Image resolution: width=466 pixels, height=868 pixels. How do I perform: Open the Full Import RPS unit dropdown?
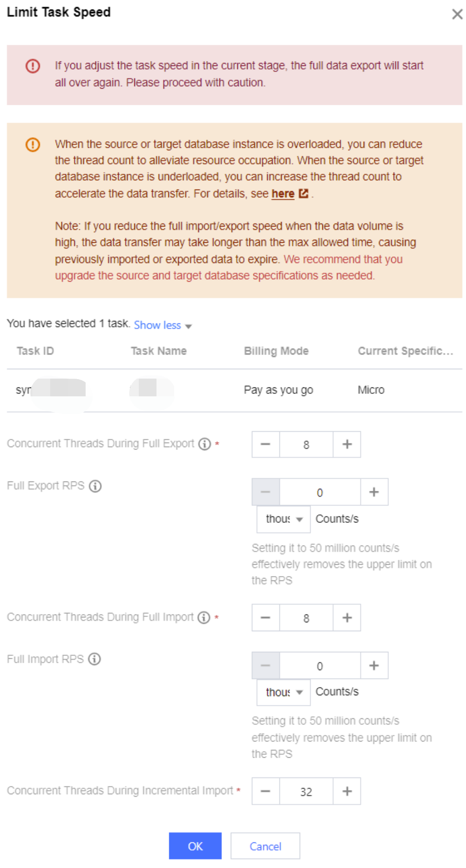click(283, 692)
